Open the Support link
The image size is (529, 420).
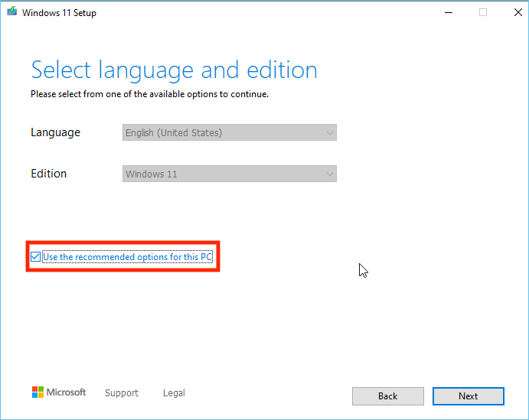(x=121, y=393)
